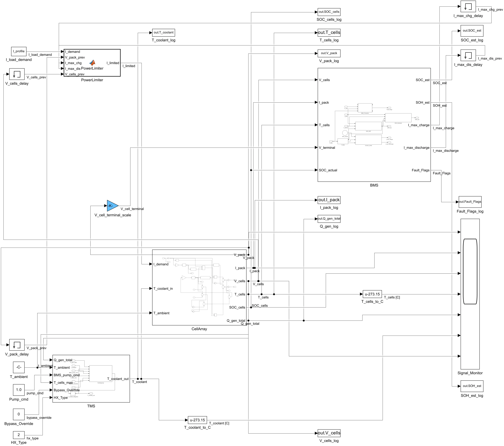The image size is (504, 446).
Task: Select the HX_Type input port on TMS
Action: coord(61,398)
